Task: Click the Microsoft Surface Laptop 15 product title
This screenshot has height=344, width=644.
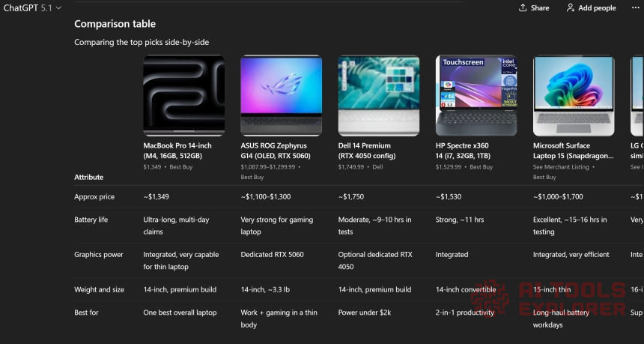Action: click(x=574, y=151)
